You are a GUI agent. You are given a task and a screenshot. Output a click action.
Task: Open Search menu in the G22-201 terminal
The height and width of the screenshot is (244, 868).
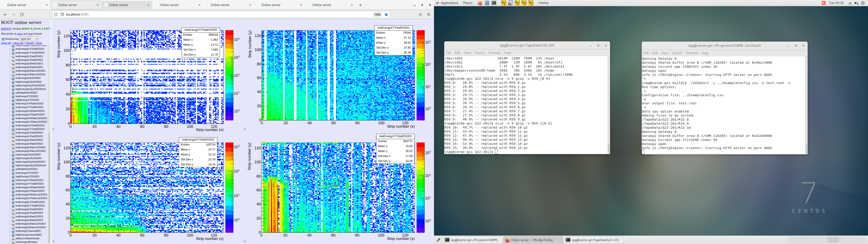tap(479, 53)
